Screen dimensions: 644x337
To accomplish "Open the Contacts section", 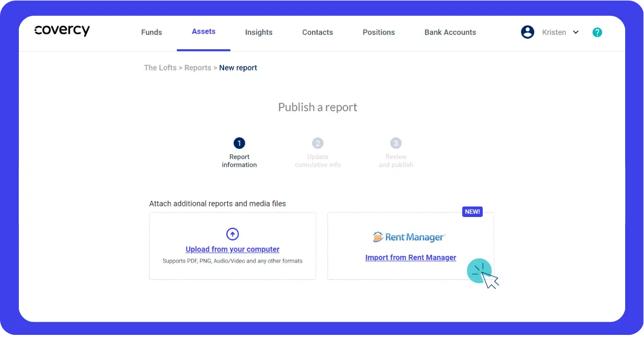I will [317, 32].
